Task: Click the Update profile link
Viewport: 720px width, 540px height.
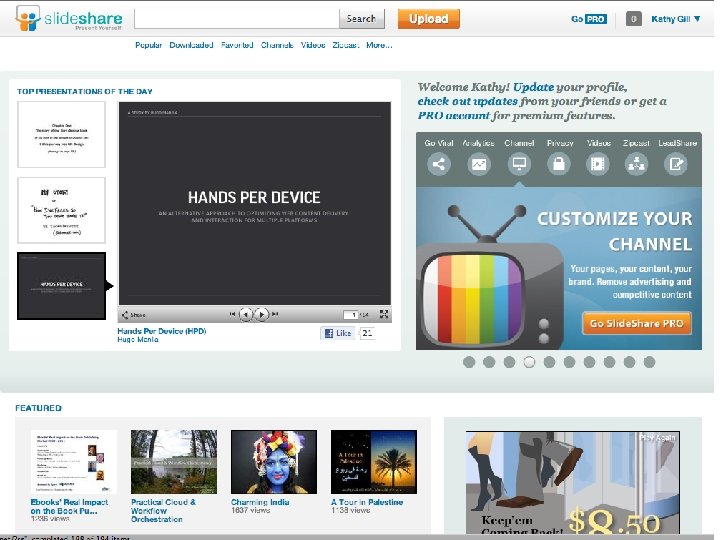Action: pyautogui.click(x=533, y=87)
